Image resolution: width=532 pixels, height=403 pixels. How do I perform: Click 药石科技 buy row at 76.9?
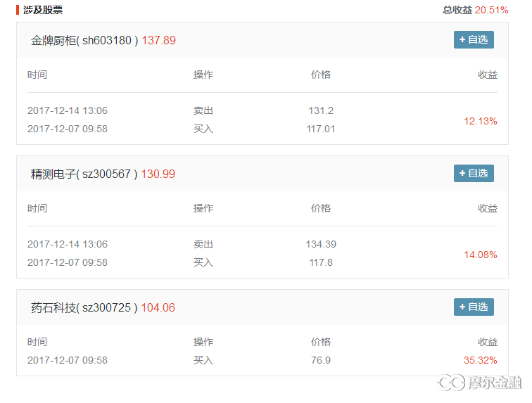point(262,360)
